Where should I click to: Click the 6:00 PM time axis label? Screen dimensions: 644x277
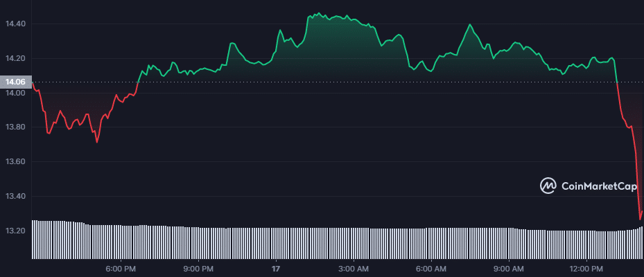pos(121,269)
